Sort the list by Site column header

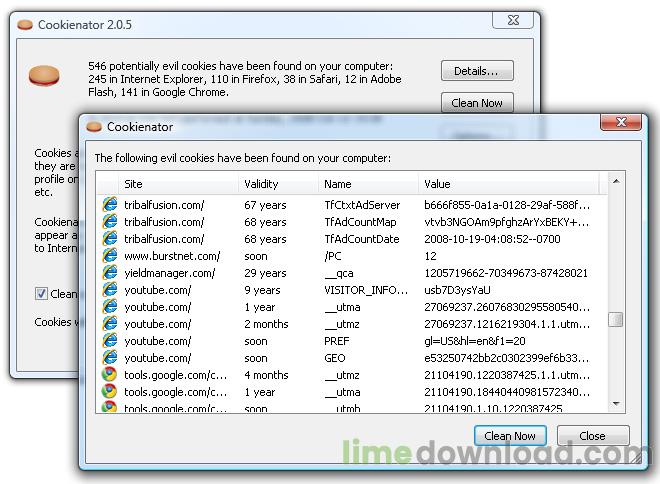[x=179, y=184]
